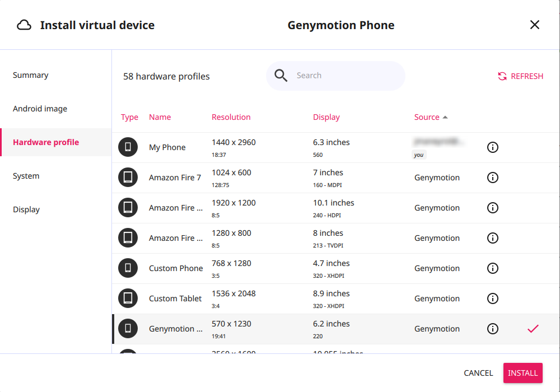Open info for 8 inches Amazon Fire profile
The width and height of the screenshot is (560, 392).
point(492,238)
